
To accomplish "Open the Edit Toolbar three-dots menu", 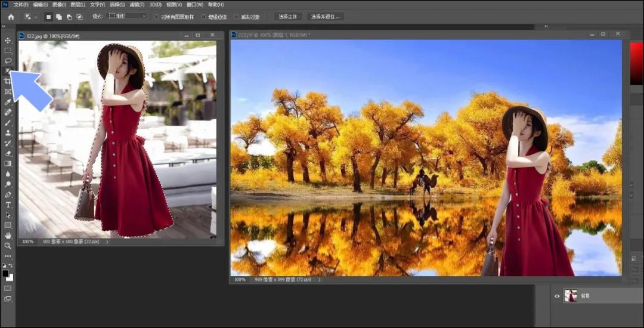I will click(x=8, y=256).
